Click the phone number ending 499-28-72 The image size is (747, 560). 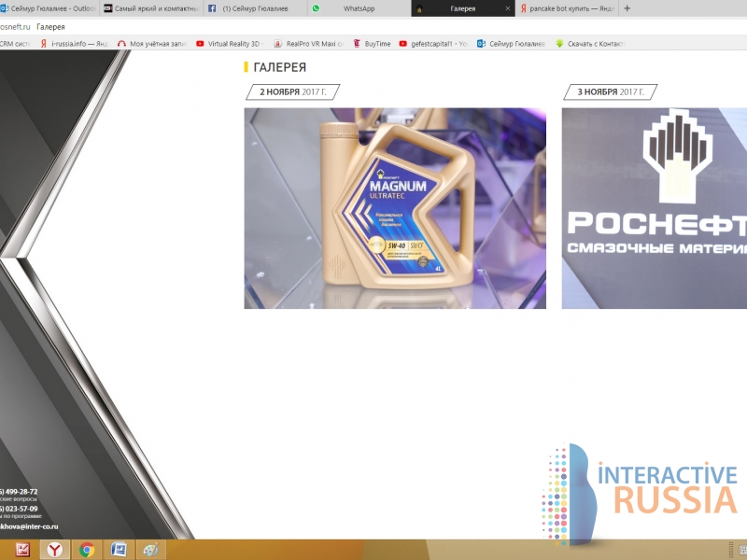point(19,492)
